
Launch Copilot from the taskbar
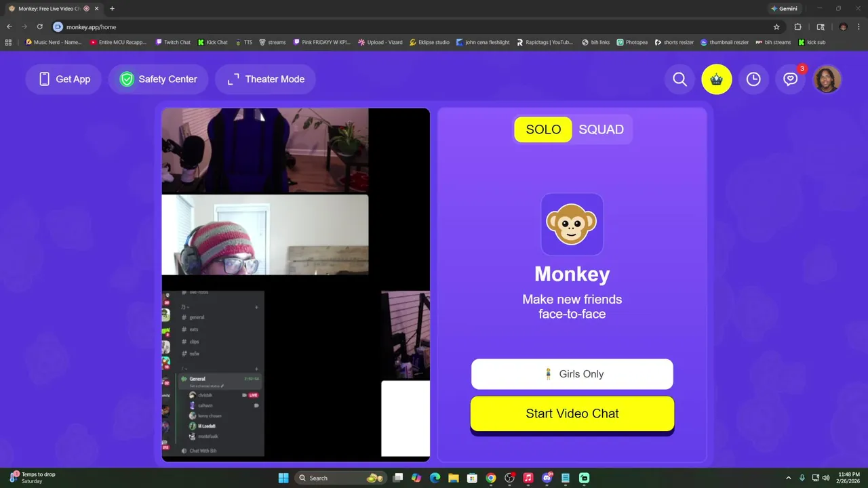tap(416, 478)
